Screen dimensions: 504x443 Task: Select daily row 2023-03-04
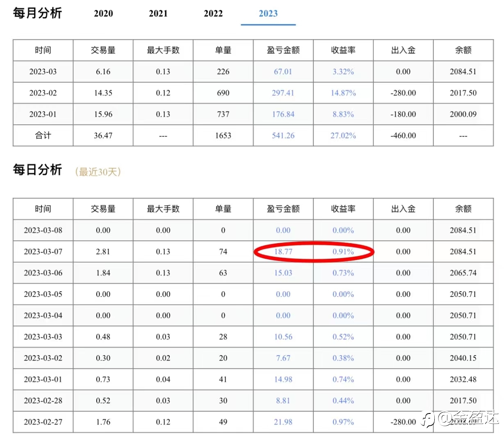[x=253, y=316]
